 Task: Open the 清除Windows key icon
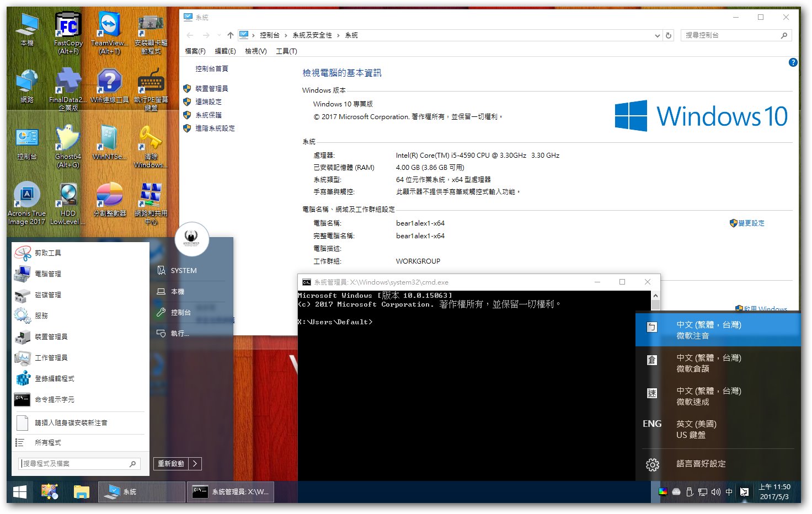151,147
